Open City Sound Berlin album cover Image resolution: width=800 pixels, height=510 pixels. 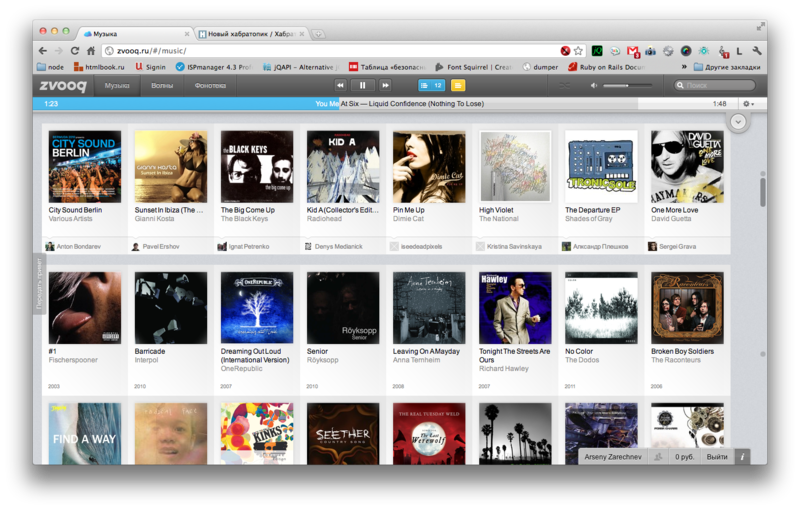click(x=85, y=167)
